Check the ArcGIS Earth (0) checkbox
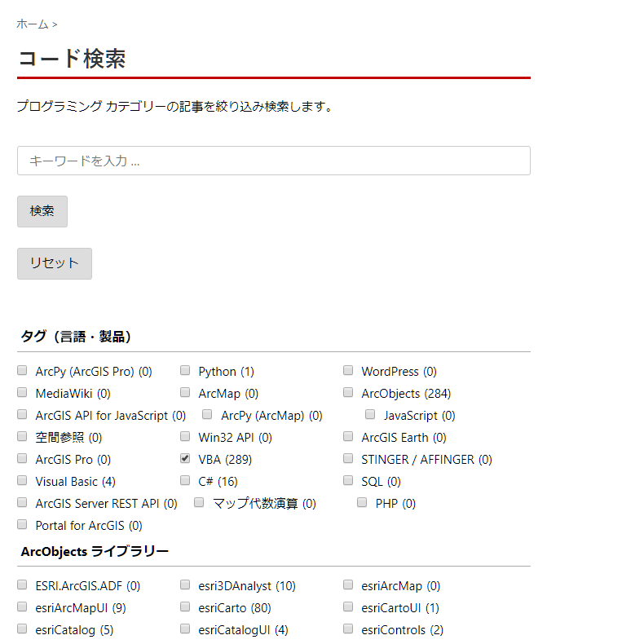Screen dimensions: 644x644 tap(348, 436)
